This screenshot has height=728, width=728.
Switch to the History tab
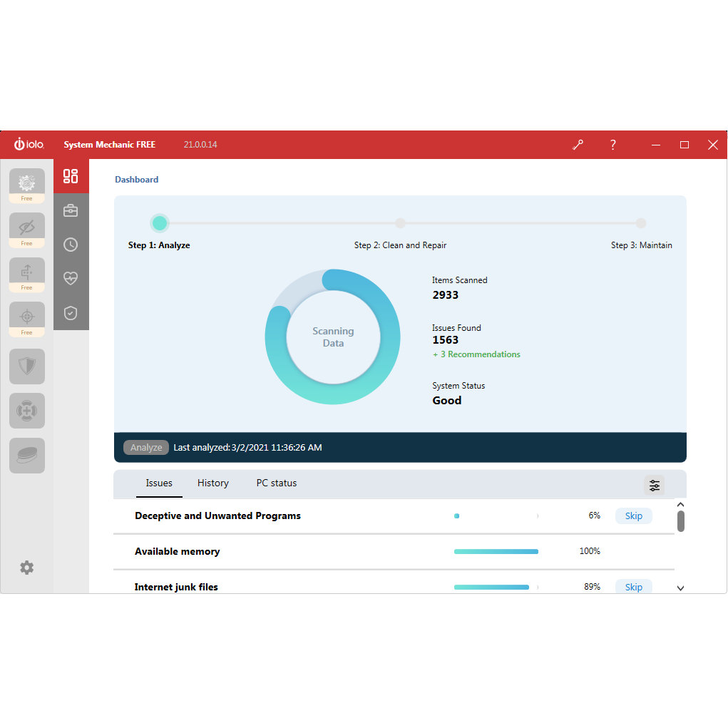pos(212,483)
